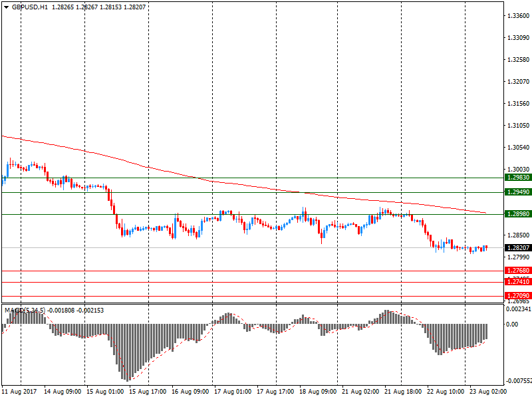Click the 1.33600 price scale value
Screen dimensions: 532x399
[x=518, y=15]
